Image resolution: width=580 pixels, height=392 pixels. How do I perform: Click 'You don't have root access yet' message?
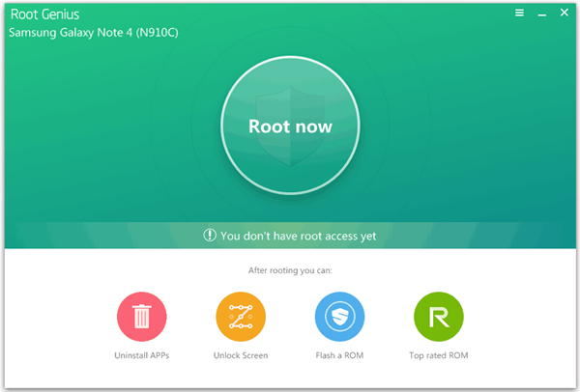pyautogui.click(x=298, y=237)
